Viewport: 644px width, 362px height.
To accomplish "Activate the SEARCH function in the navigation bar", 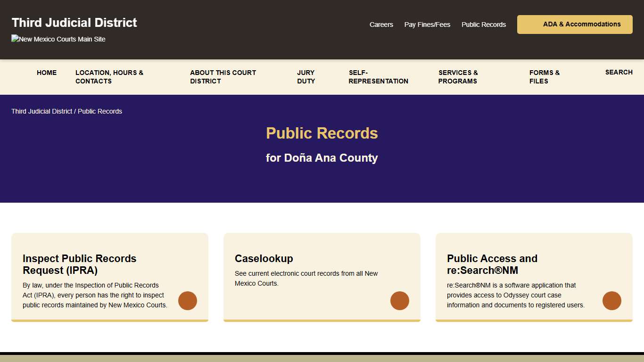I will click(619, 72).
